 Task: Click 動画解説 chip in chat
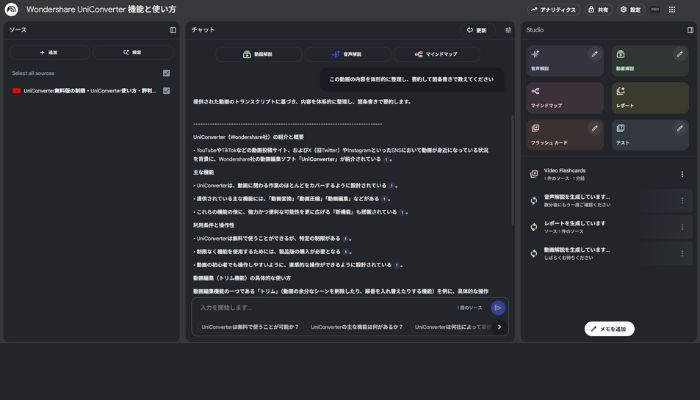coord(258,54)
